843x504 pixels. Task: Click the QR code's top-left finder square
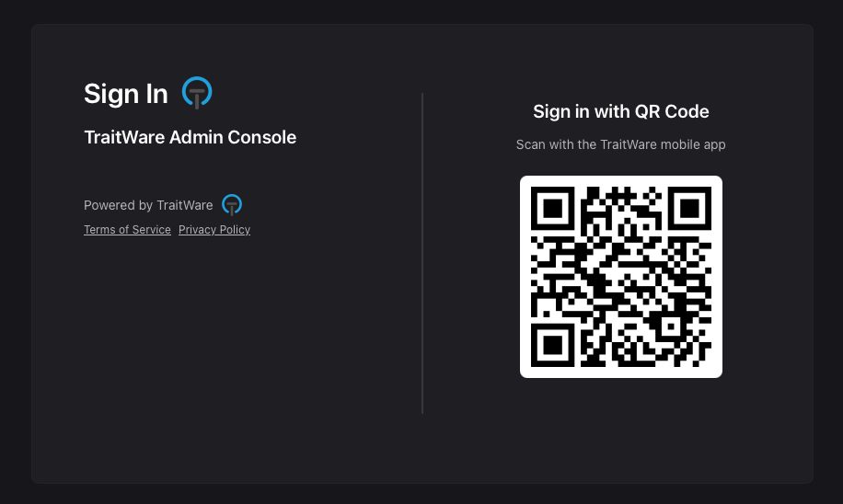pos(553,209)
